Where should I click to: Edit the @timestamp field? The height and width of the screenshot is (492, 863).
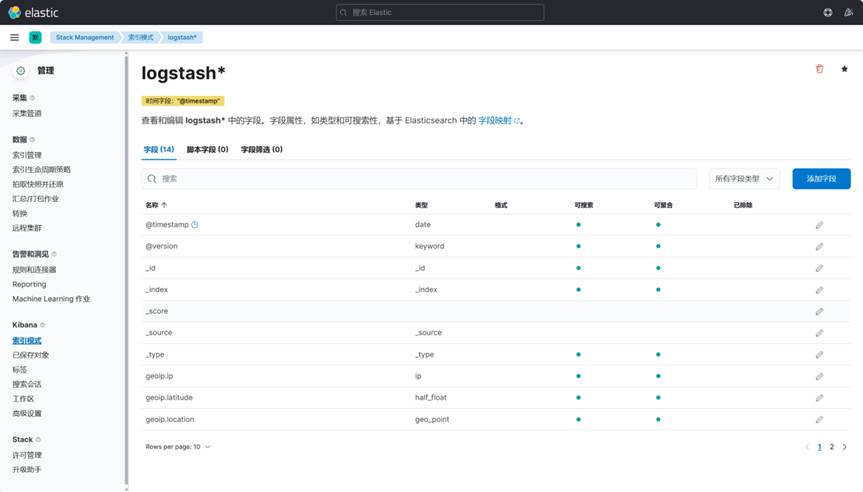820,225
